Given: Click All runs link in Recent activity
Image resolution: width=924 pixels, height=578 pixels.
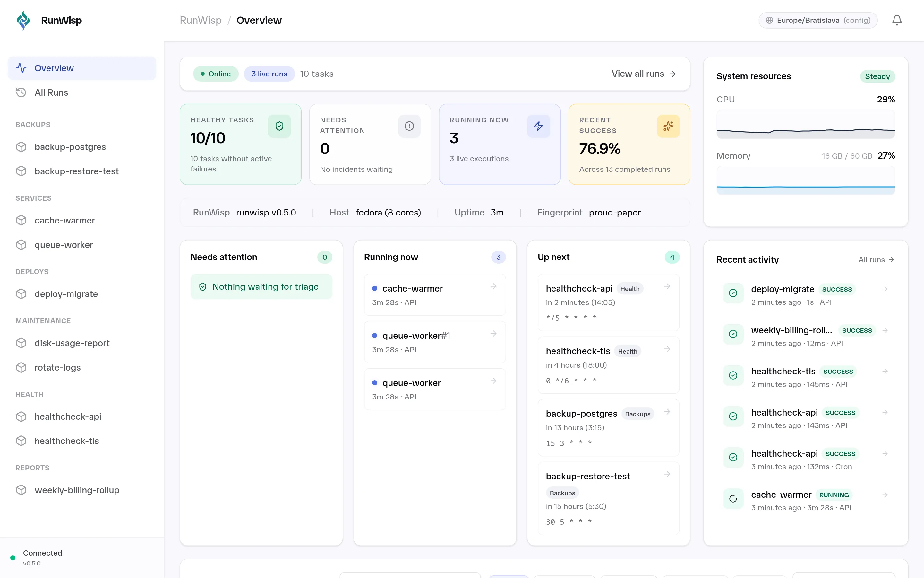Looking at the screenshot, I should pyautogui.click(x=876, y=260).
